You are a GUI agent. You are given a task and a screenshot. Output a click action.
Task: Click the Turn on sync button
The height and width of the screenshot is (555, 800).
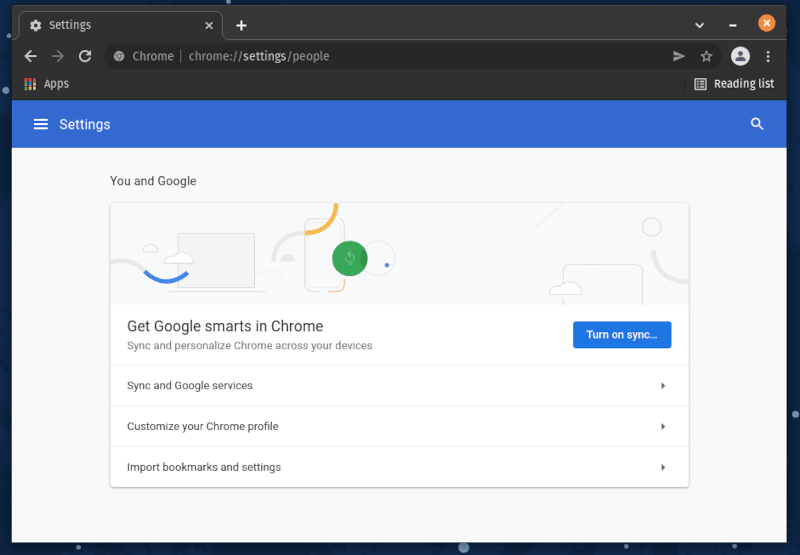point(621,335)
